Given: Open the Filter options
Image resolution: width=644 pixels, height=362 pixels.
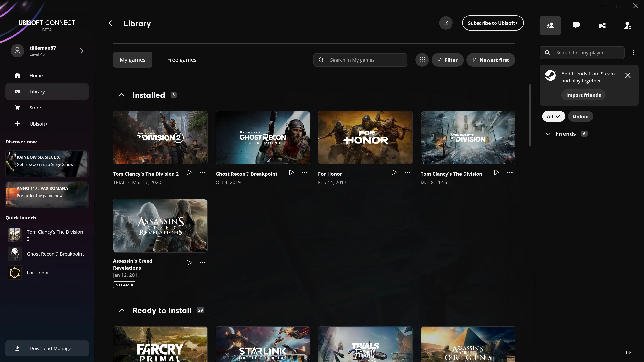Looking at the screenshot, I should 447,60.
